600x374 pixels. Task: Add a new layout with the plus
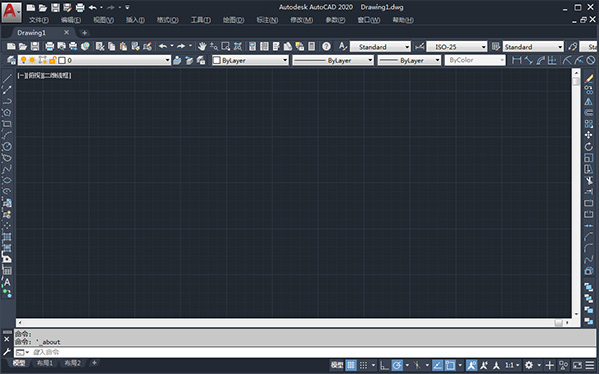(94, 363)
